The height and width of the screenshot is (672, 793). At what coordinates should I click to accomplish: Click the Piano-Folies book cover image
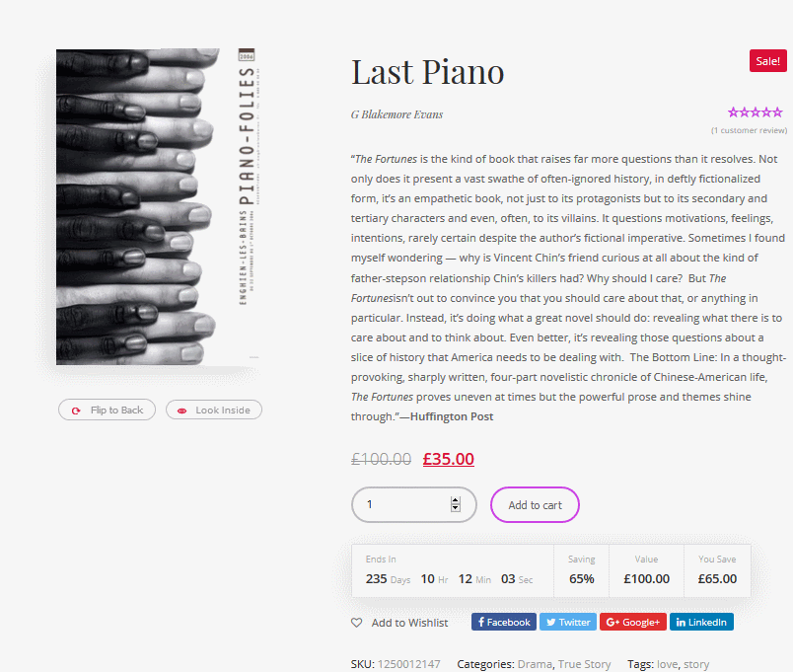[x=157, y=206]
